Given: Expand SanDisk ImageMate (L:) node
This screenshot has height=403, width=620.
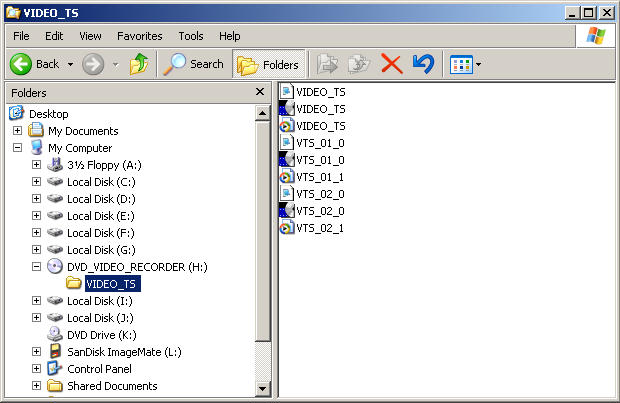Looking at the screenshot, I should tap(36, 352).
